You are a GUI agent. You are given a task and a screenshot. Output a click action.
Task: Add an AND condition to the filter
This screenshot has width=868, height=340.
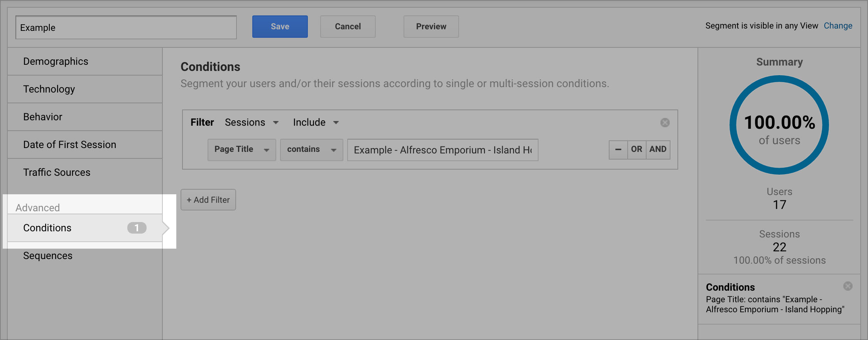point(658,150)
